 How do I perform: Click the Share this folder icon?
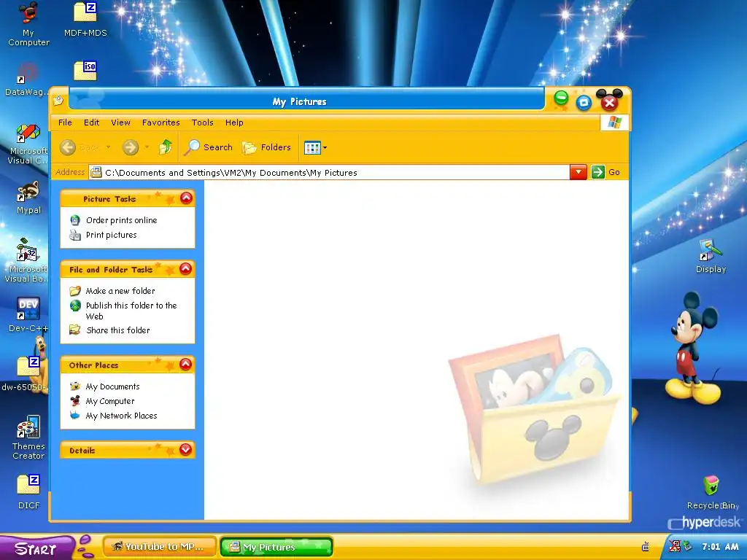point(75,330)
